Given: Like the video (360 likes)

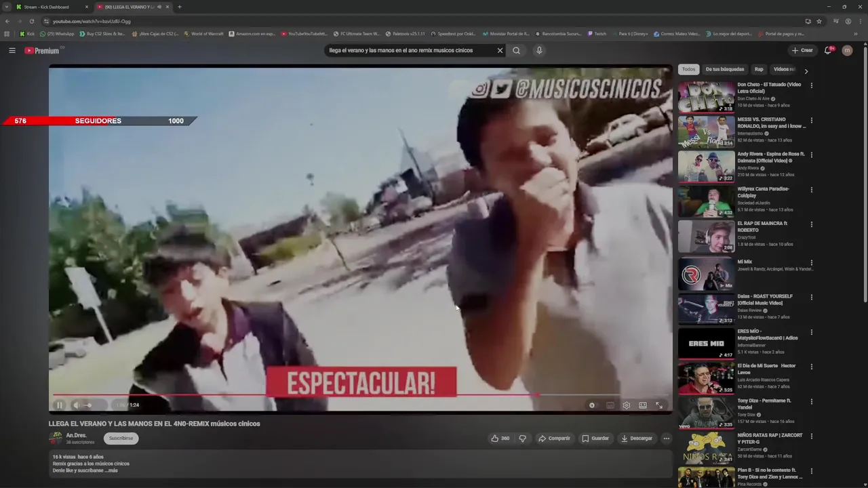Looking at the screenshot, I should [500, 439].
